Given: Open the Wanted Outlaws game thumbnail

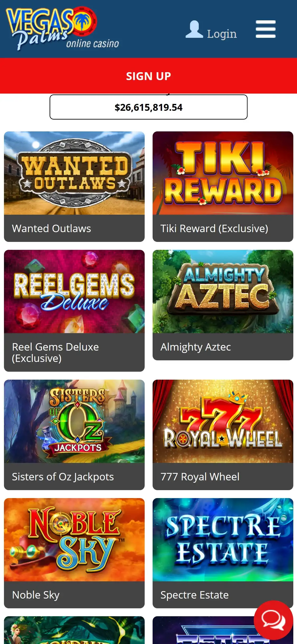Looking at the screenshot, I should click(x=74, y=173).
